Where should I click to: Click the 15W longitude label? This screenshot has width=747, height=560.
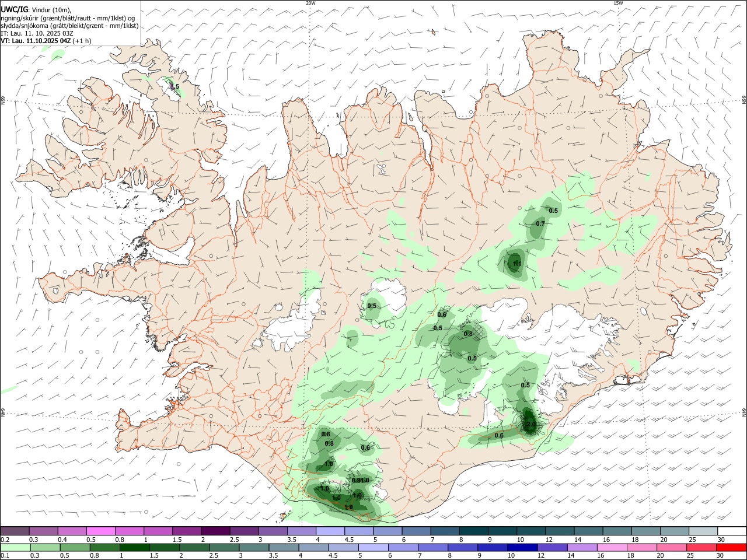point(618,3)
